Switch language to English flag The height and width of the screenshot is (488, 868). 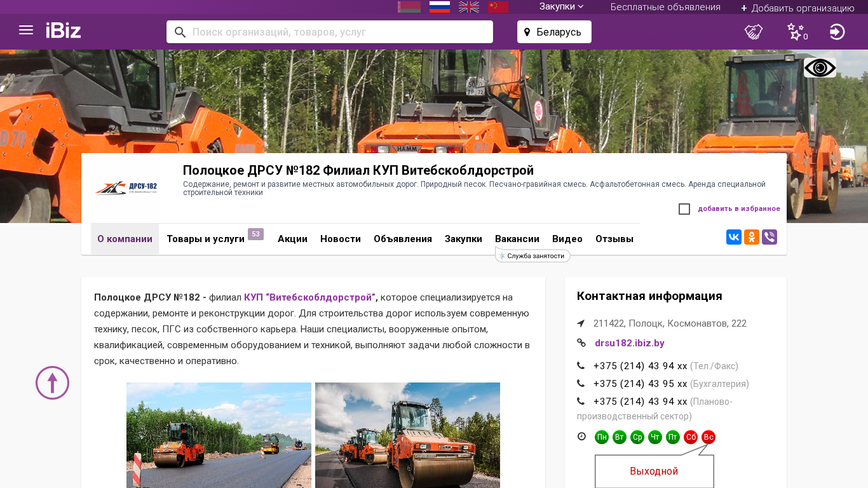469,7
